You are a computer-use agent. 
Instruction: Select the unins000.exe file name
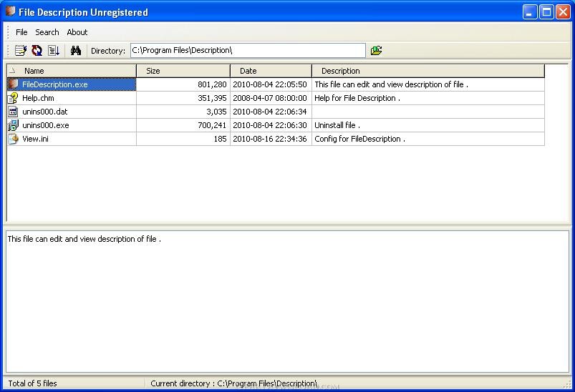coord(46,125)
